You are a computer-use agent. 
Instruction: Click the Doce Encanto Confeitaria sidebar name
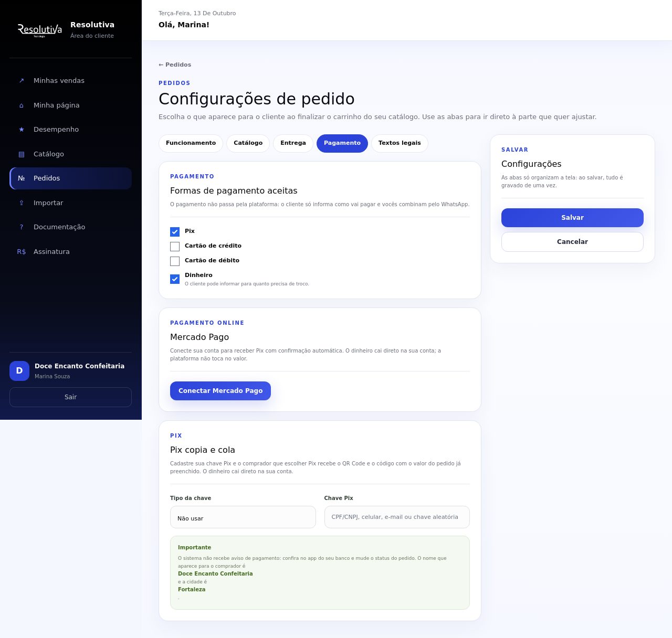pyautogui.click(x=79, y=366)
